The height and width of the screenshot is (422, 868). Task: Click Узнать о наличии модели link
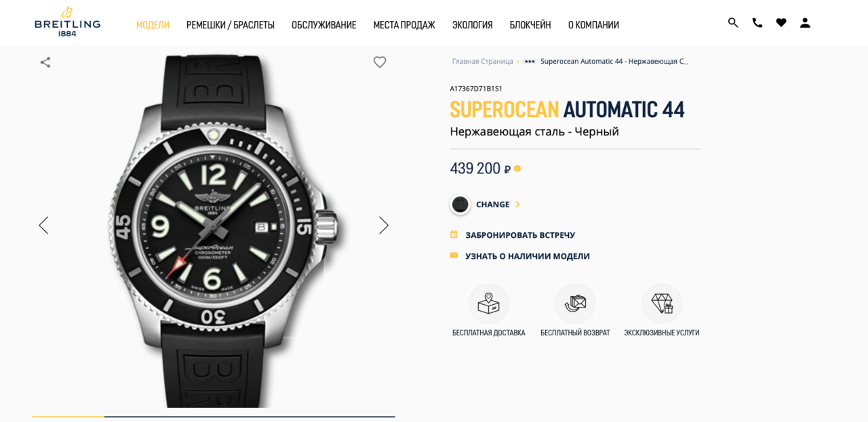coord(528,256)
